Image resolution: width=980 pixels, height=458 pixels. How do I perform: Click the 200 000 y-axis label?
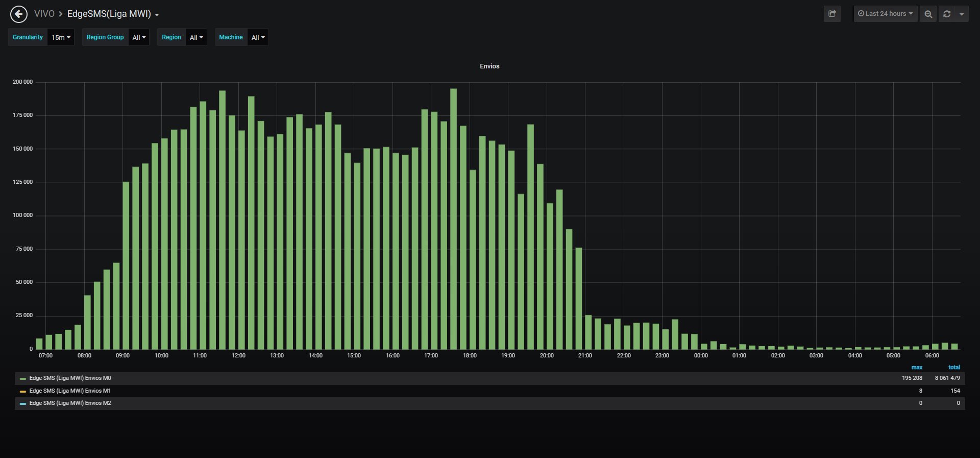click(22, 82)
